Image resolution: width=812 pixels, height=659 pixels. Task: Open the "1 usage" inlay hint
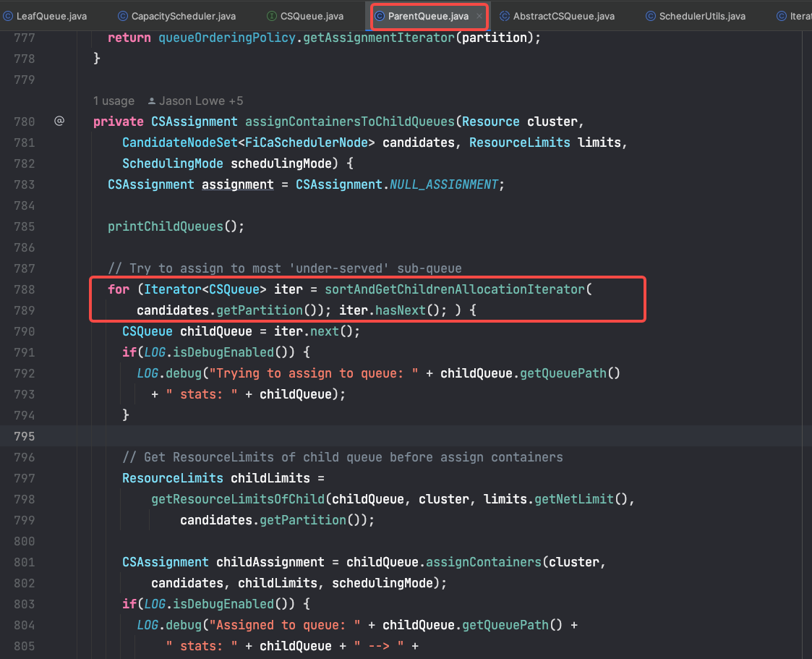pos(114,101)
